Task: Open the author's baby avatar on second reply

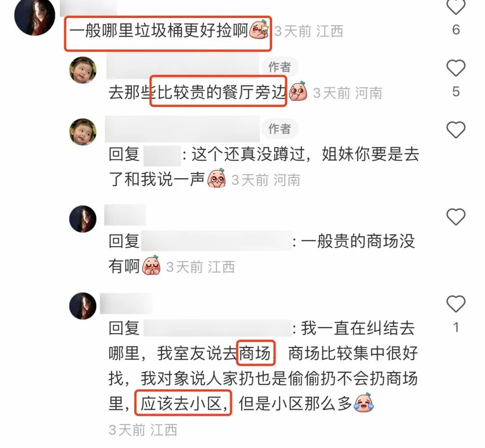Action: (83, 132)
